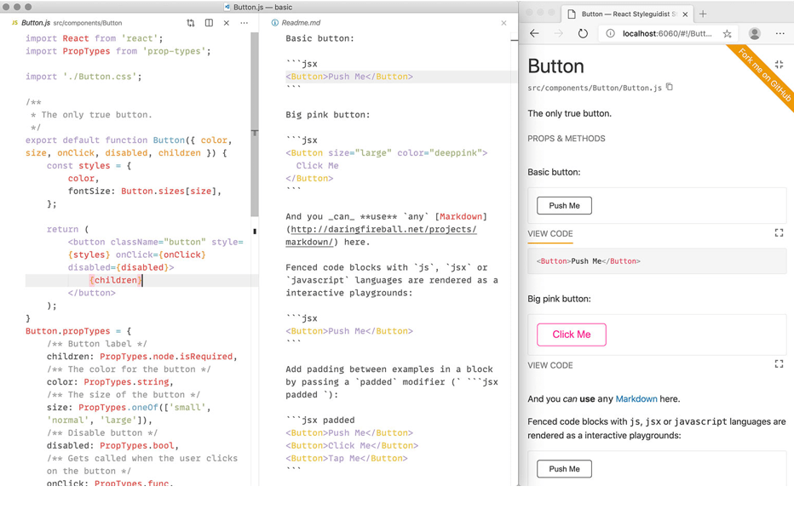Click the 'Big pink button:' line in Readme

coord(328,115)
